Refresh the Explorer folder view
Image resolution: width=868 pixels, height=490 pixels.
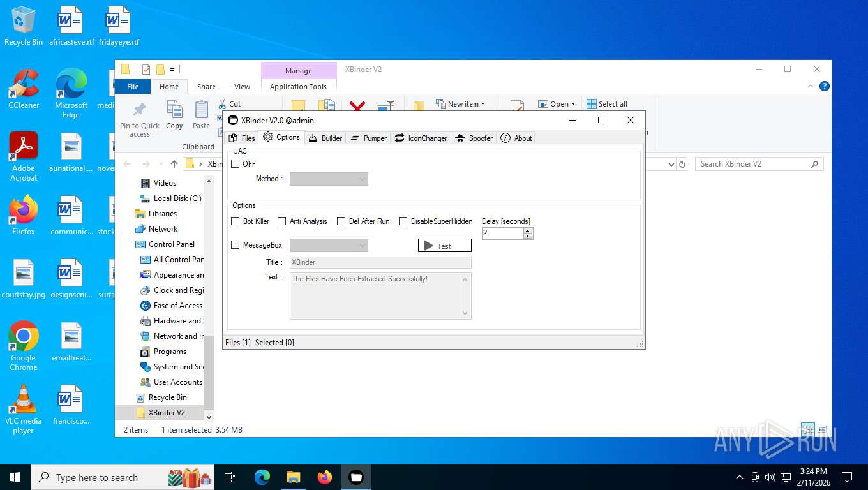coord(682,164)
